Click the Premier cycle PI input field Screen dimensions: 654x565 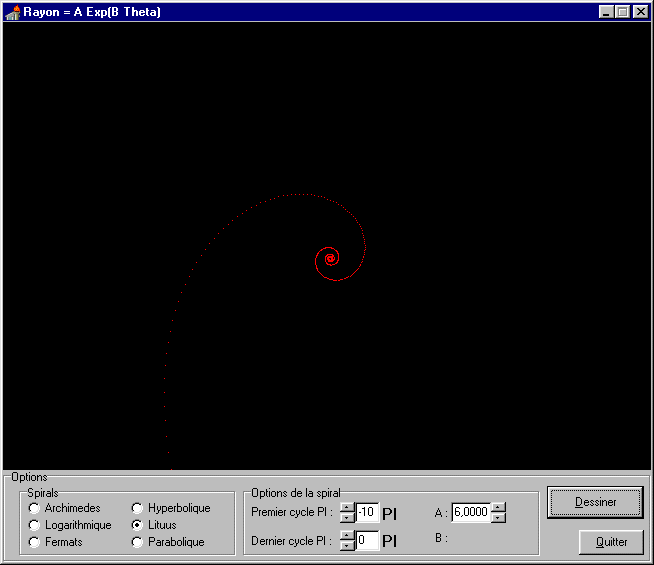point(367,513)
